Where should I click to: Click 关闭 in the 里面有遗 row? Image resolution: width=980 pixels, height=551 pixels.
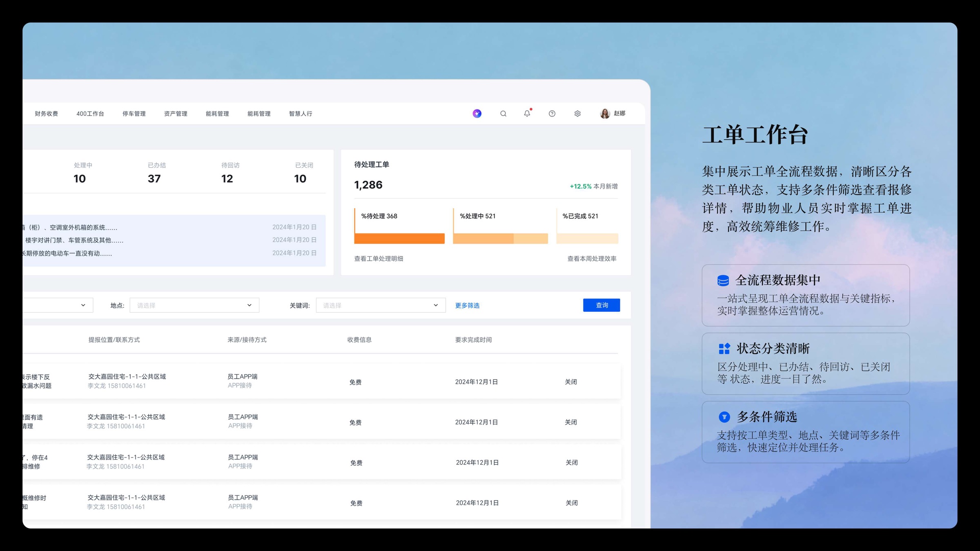570,422
